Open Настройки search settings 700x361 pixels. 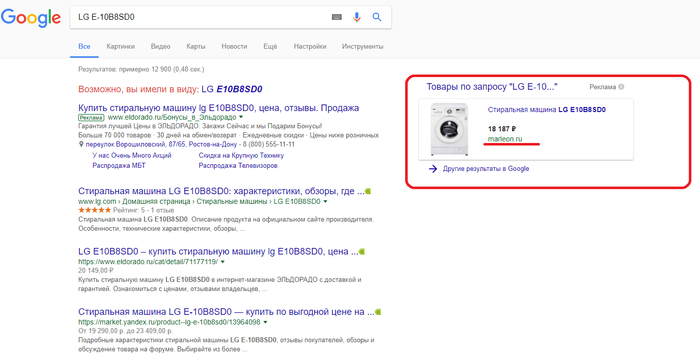click(310, 46)
